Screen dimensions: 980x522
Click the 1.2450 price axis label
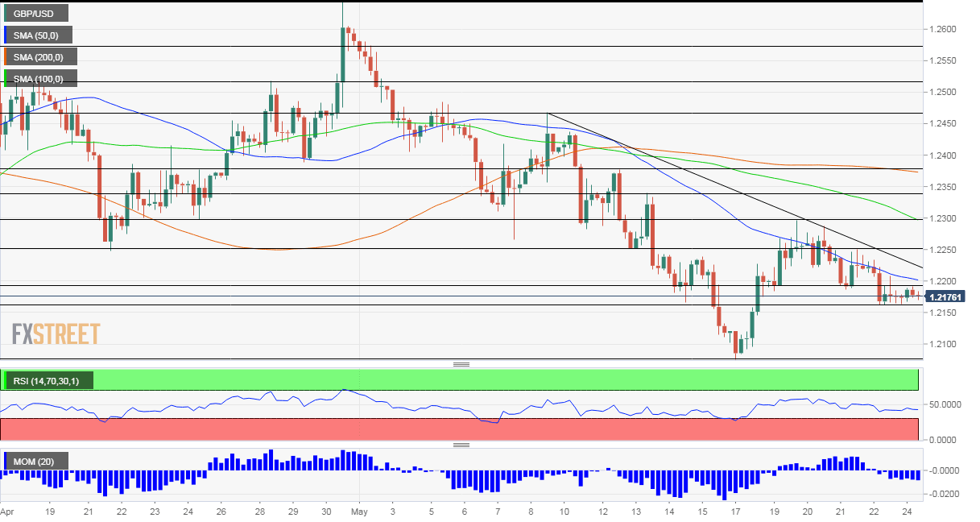[x=945, y=123]
